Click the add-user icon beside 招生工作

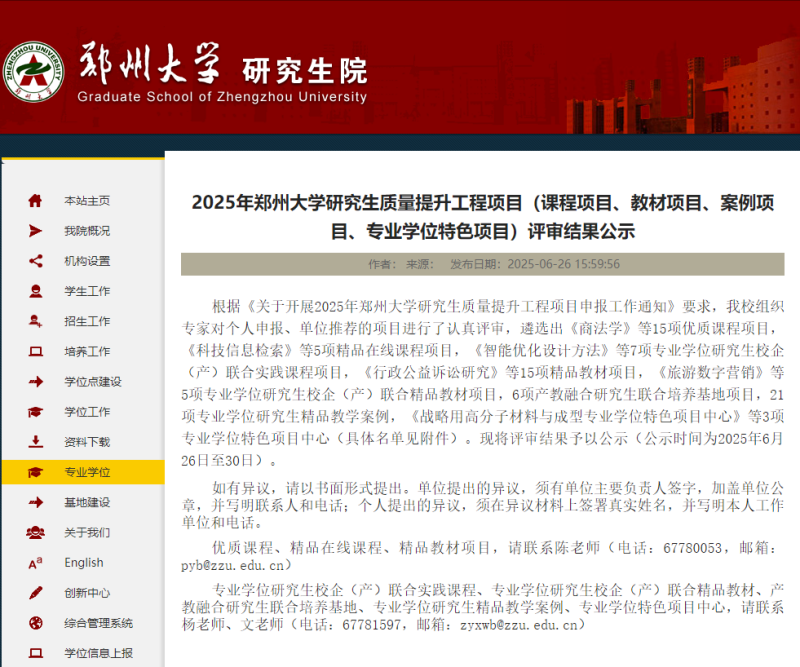pos(35,321)
